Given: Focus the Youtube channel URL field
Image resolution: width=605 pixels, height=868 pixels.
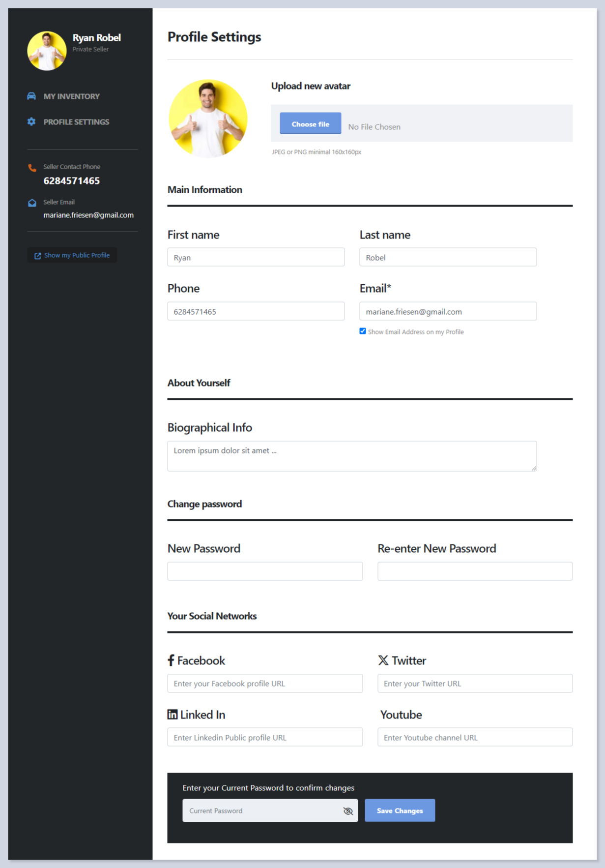Looking at the screenshot, I should tap(475, 737).
